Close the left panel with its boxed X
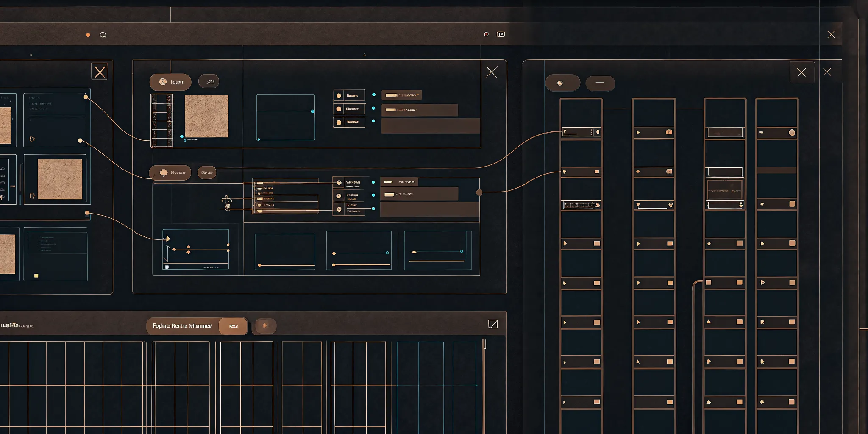This screenshot has height=434, width=868. coord(100,72)
